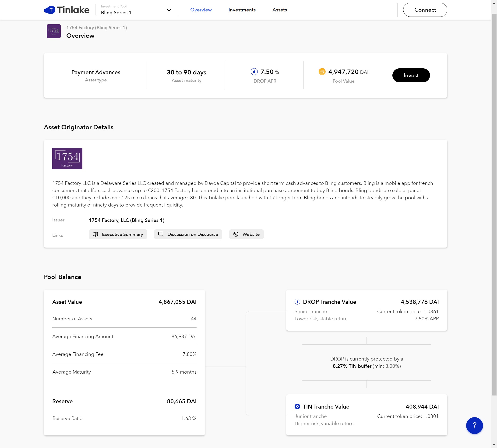Click the 'Payment Advances' asset type text
This screenshot has width=497, height=448.
[96, 72]
